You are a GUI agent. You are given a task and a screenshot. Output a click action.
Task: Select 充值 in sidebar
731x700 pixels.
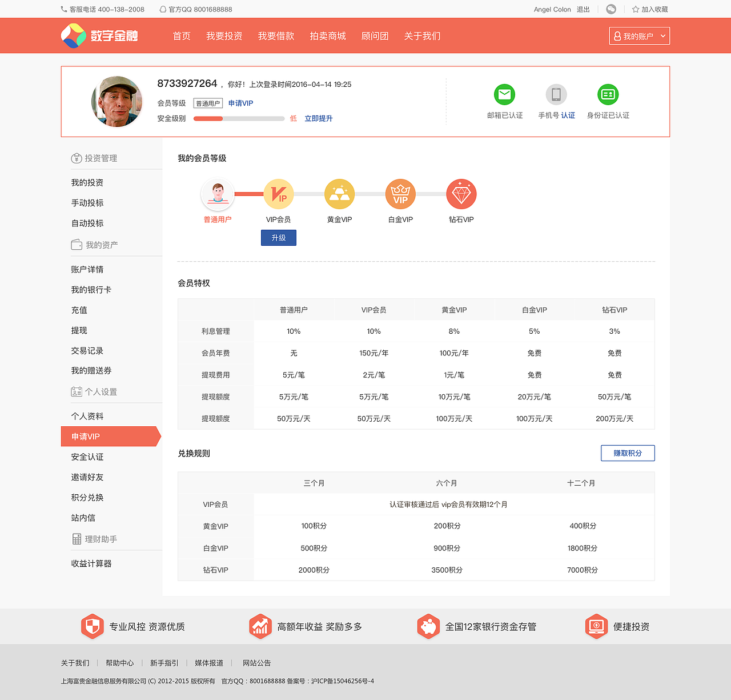pyautogui.click(x=79, y=310)
